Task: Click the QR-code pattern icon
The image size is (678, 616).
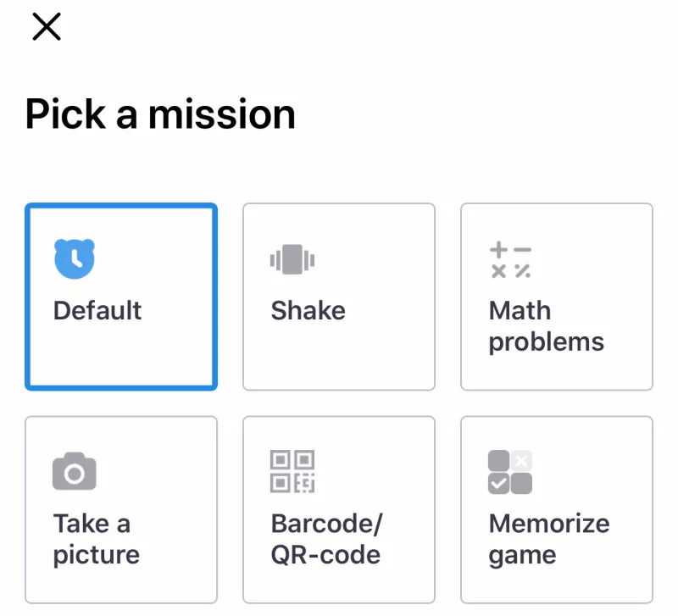Action: 292,471
